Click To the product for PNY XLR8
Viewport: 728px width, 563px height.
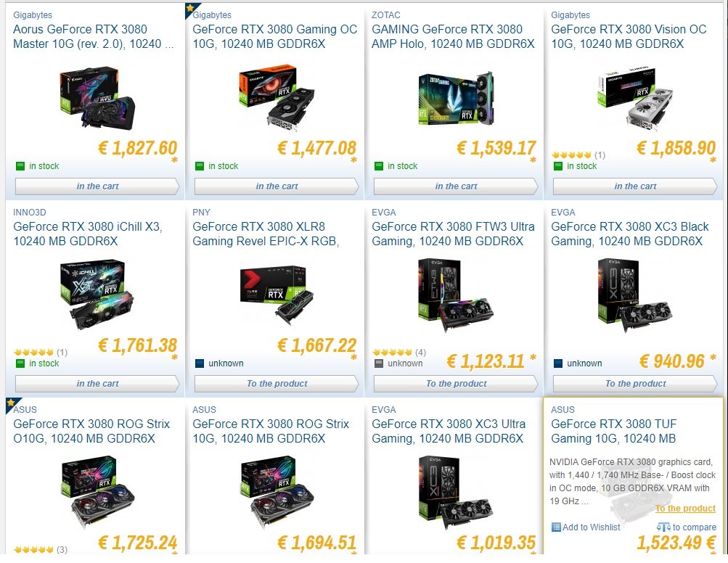[x=277, y=383]
